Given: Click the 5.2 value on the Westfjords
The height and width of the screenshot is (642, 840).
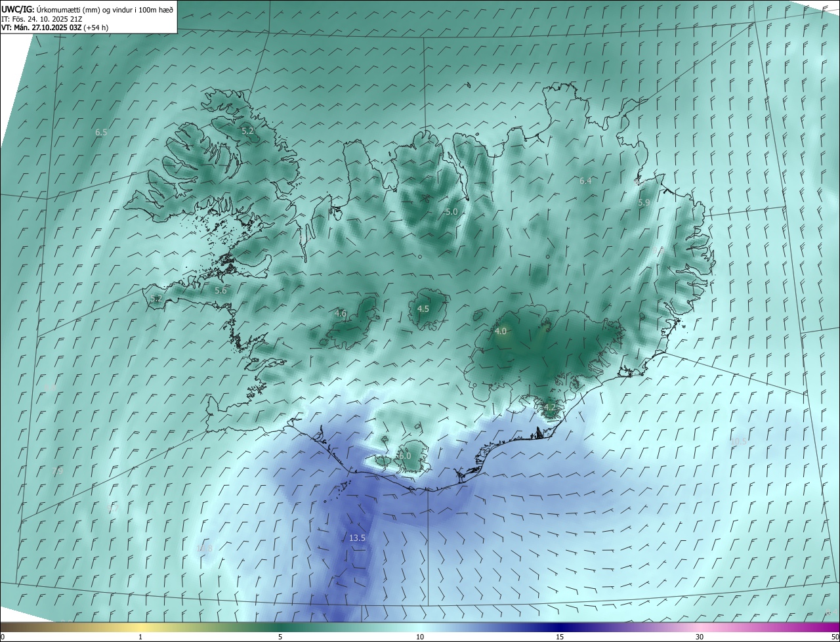Looking at the screenshot, I should pos(247,131).
